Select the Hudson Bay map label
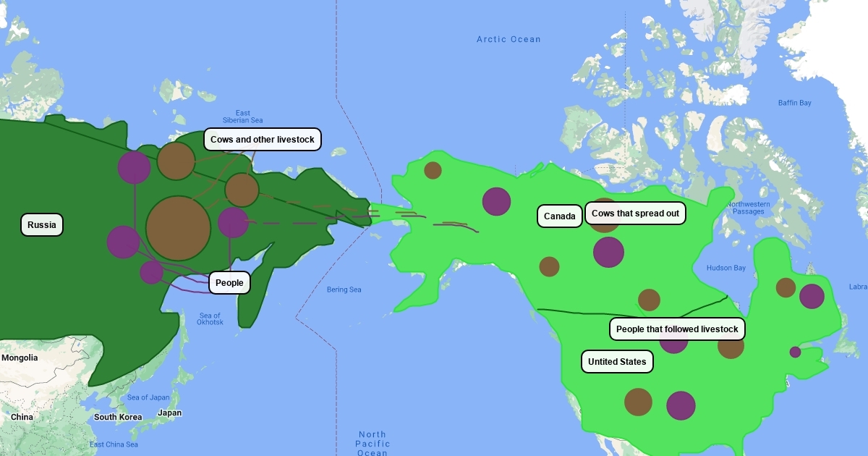Viewport: 868px width, 456px height. (726, 268)
